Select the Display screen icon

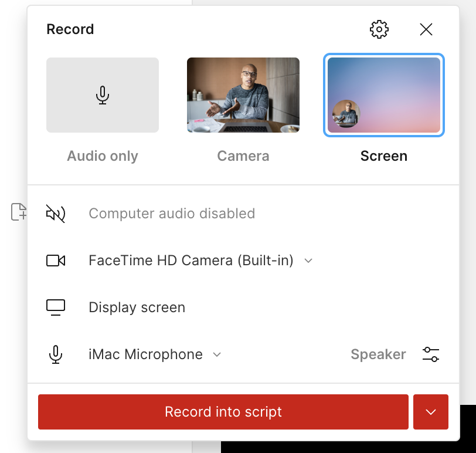pos(55,307)
